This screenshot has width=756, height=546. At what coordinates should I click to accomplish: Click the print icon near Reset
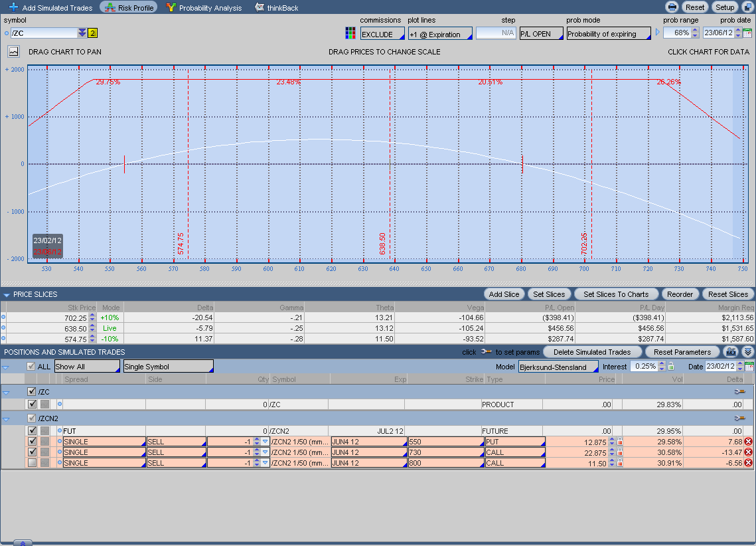[x=672, y=7]
